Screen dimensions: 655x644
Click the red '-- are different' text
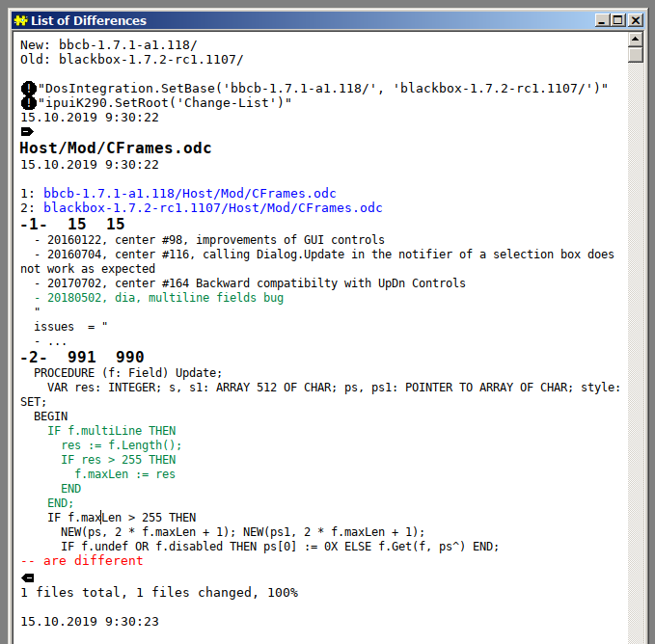click(81, 561)
